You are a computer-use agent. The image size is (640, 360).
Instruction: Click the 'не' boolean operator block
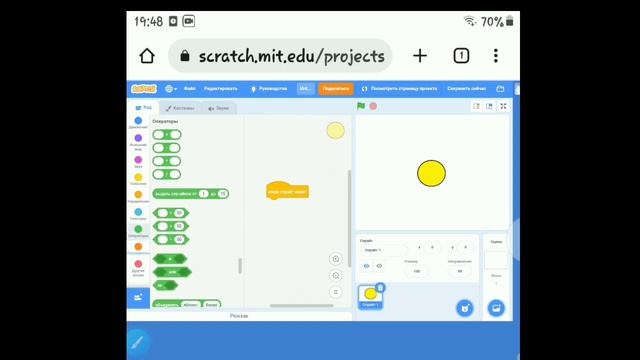pos(165,285)
